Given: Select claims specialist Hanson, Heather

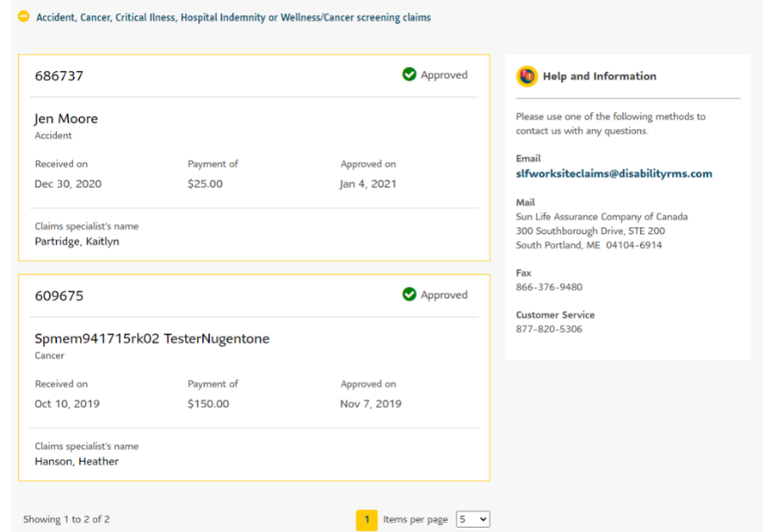Looking at the screenshot, I should click(x=76, y=461).
